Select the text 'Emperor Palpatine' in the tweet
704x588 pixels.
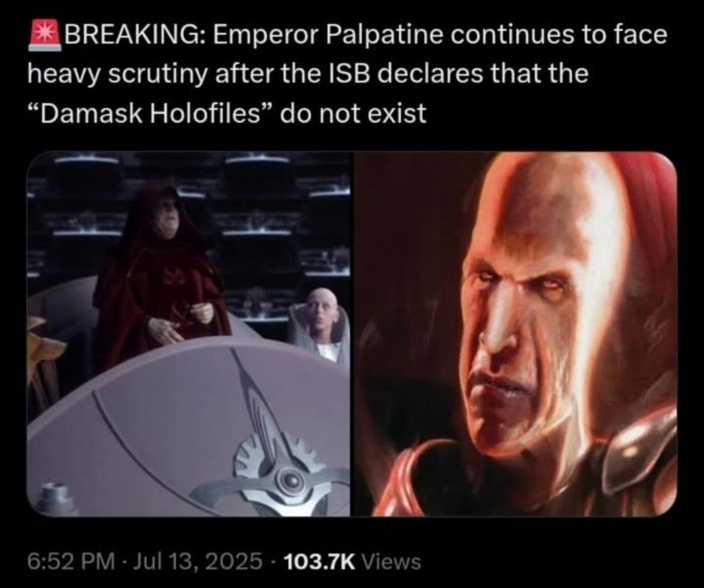[x=328, y=36]
